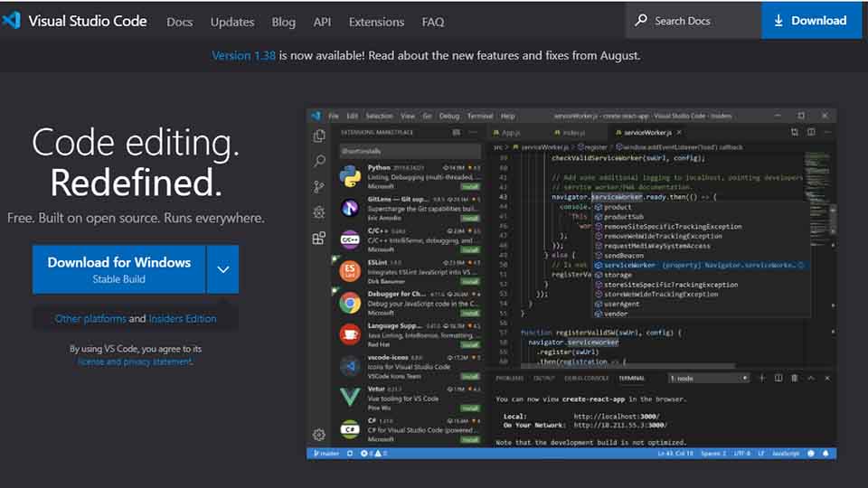Screen dimensions: 868x488
Task: Go to Docs in the site navigation
Action: tap(180, 22)
